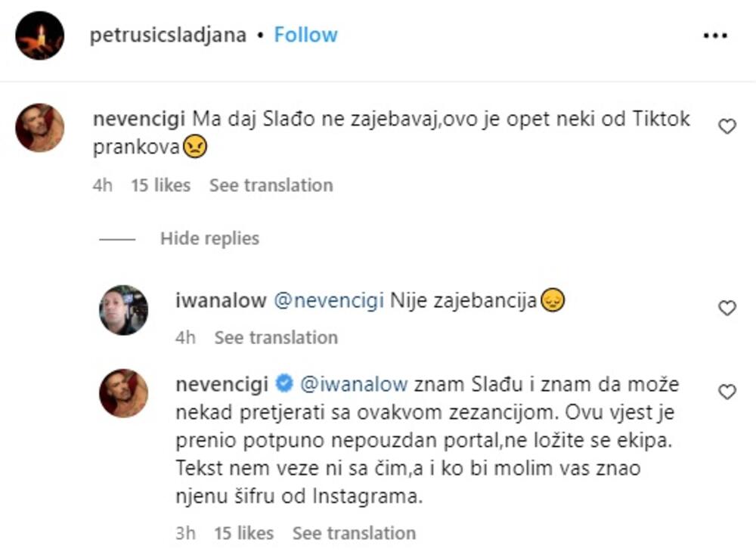Follow petrusicsladjana
This screenshot has width=756, height=552.
[305, 35]
